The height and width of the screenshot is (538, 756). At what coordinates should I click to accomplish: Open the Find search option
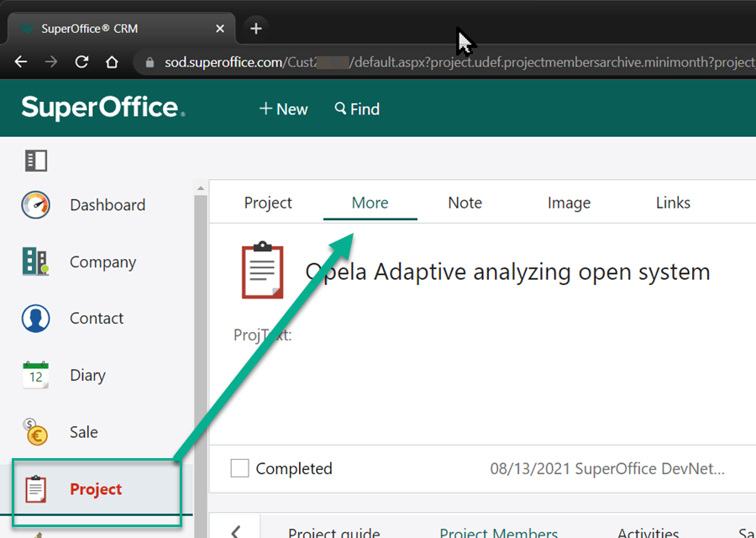pyautogui.click(x=357, y=109)
